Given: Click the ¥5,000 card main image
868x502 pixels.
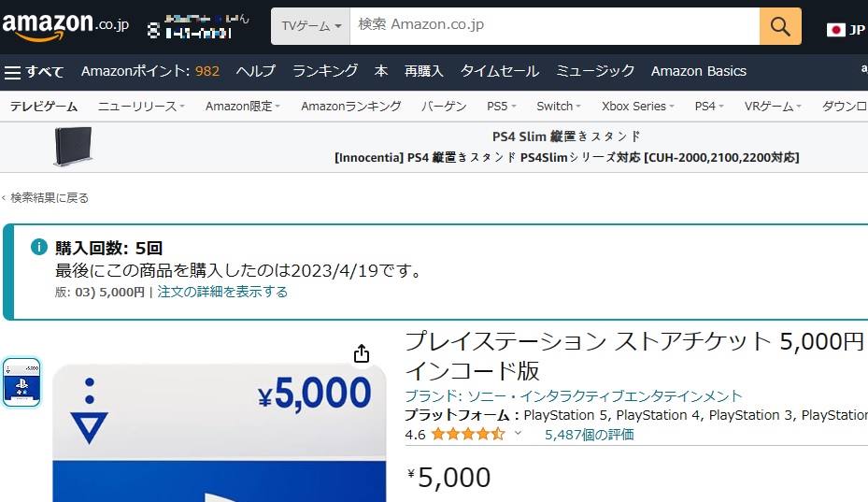Looking at the screenshot, I should pyautogui.click(x=220, y=432).
